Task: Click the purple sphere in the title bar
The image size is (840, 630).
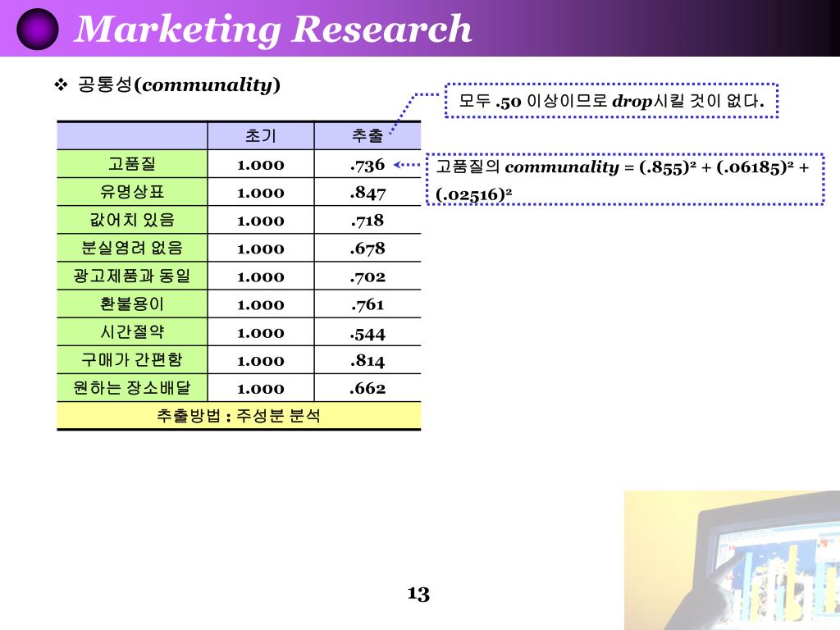Action: 38,30
